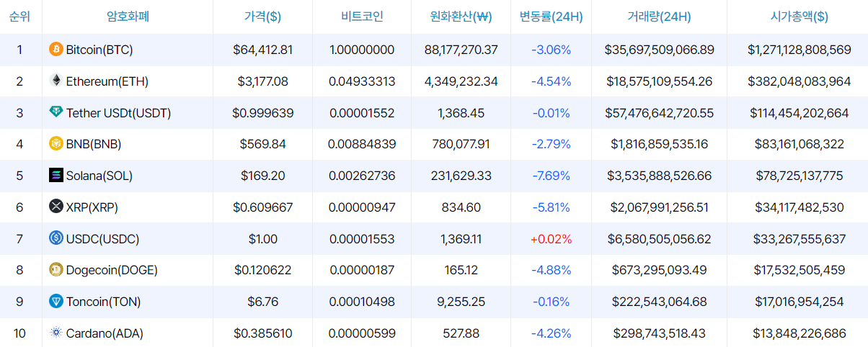Viewport: 868px width, 347px height.
Task: Sort by 가격($) column header
Action: tap(263, 17)
